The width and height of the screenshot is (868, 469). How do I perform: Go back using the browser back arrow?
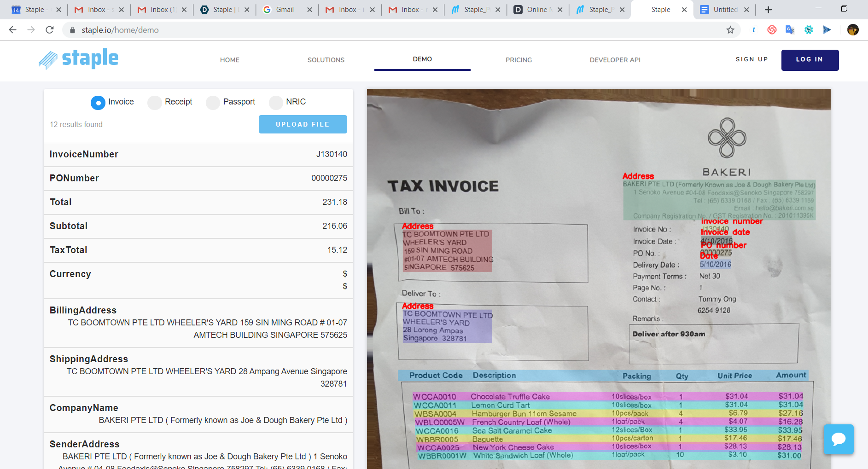pyautogui.click(x=13, y=30)
